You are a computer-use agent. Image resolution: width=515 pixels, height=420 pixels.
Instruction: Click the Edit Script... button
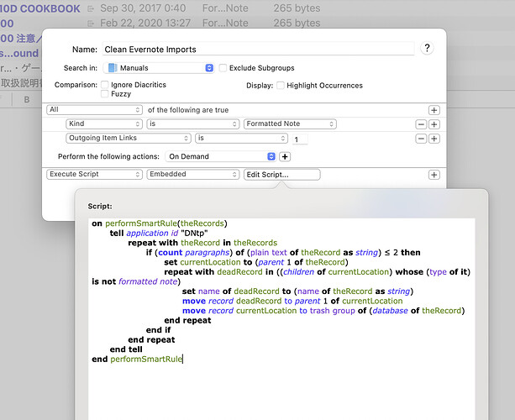pyautogui.click(x=281, y=175)
